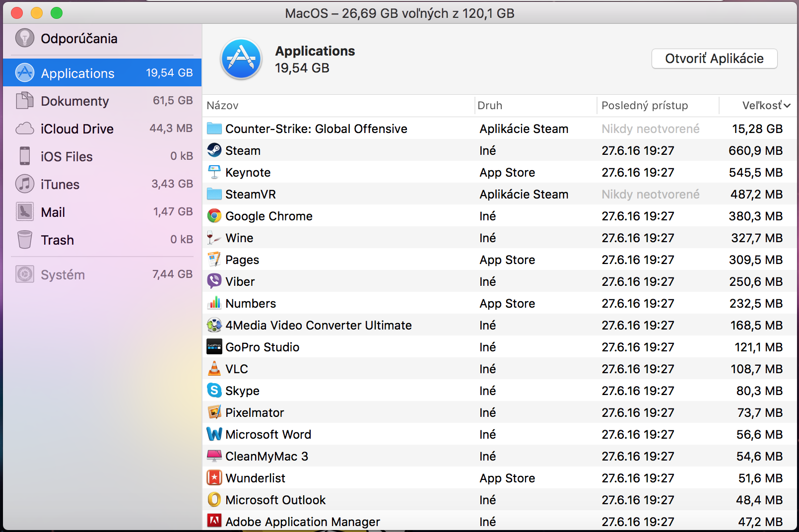
Task: Click the window title MacOS free space text
Action: 399,13
